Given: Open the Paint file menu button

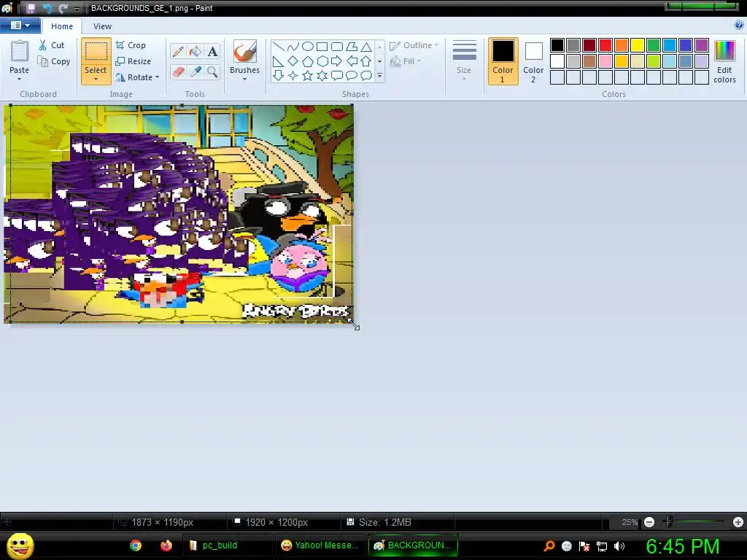Looking at the screenshot, I should click(x=20, y=26).
